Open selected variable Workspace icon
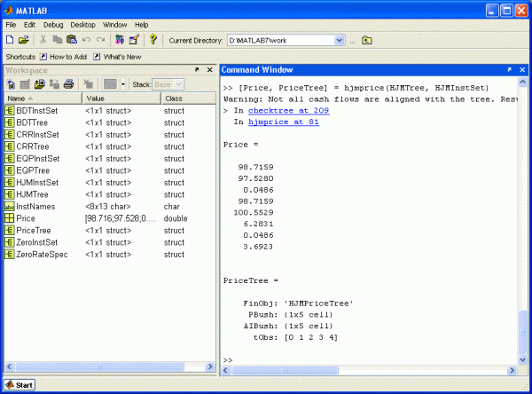532x394 pixels. 25,84
